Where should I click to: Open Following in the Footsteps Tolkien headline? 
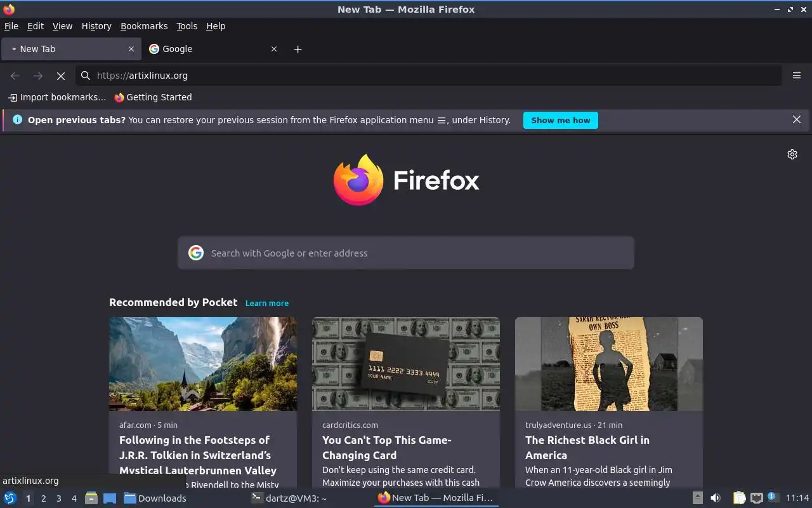(x=198, y=455)
